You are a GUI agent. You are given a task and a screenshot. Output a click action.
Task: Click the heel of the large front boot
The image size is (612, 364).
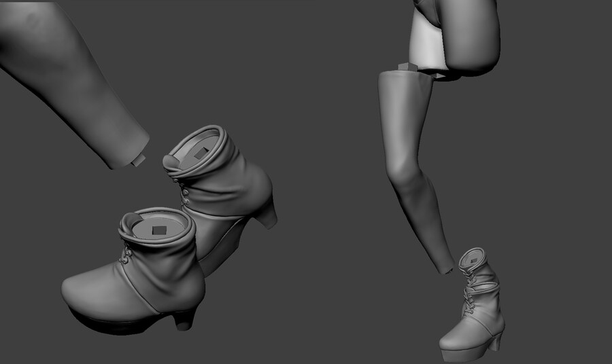pyautogui.click(x=182, y=318)
